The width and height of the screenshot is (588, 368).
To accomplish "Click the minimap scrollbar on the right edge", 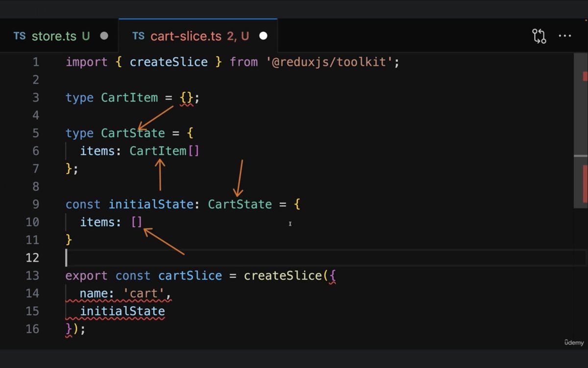I will (x=581, y=130).
